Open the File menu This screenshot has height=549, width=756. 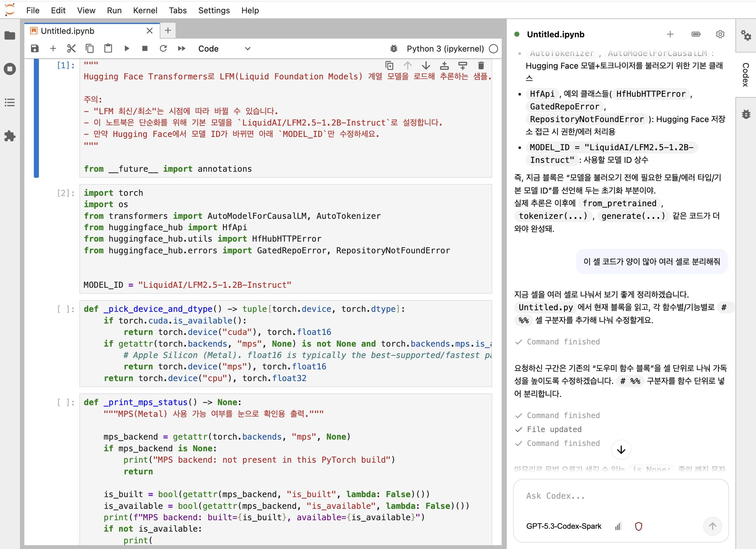33,10
